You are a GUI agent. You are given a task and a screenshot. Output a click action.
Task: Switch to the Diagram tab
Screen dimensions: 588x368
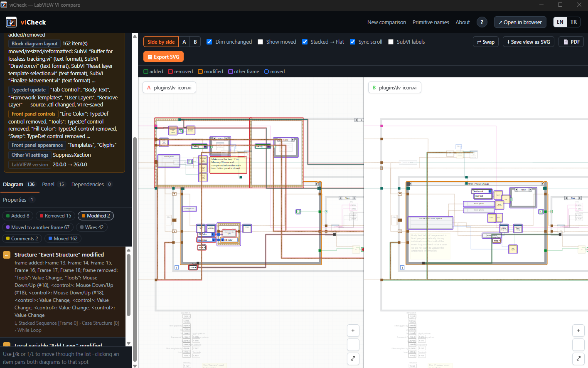(x=19, y=184)
